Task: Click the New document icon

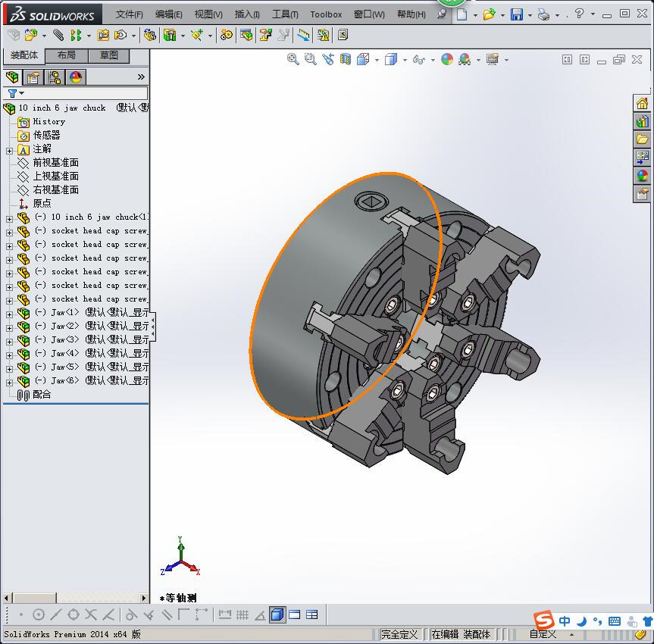Action: (x=462, y=14)
